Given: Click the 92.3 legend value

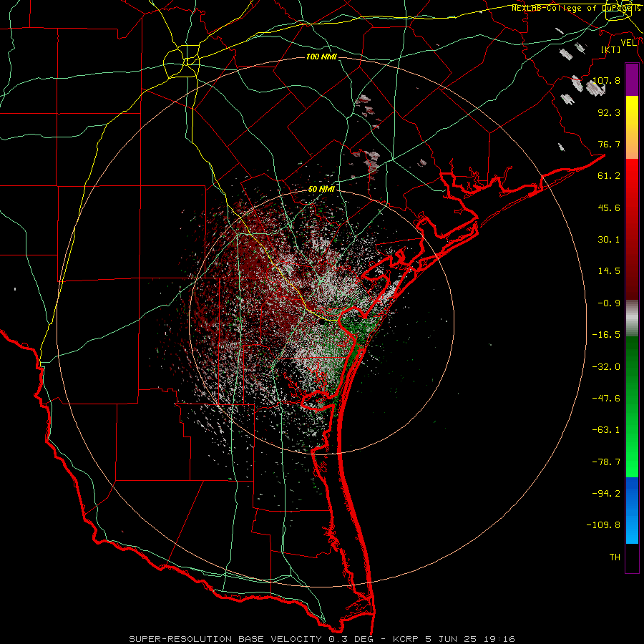Looking at the screenshot, I should [609, 112].
